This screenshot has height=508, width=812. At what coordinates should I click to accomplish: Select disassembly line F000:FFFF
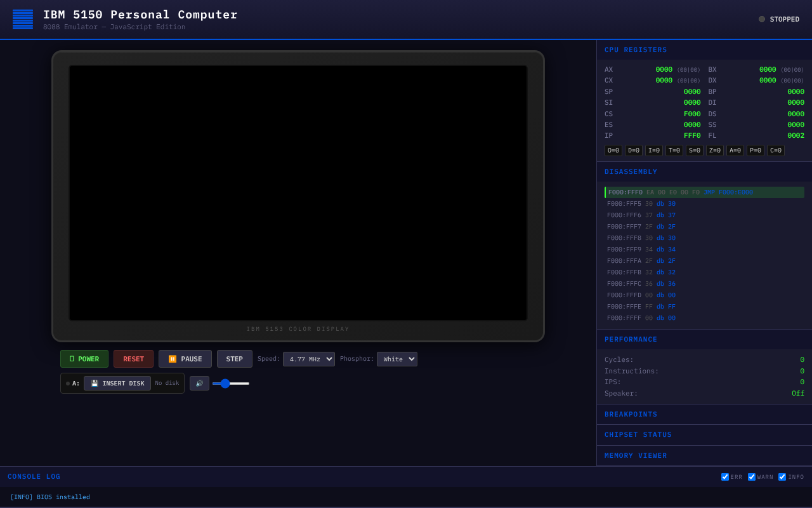(704, 318)
